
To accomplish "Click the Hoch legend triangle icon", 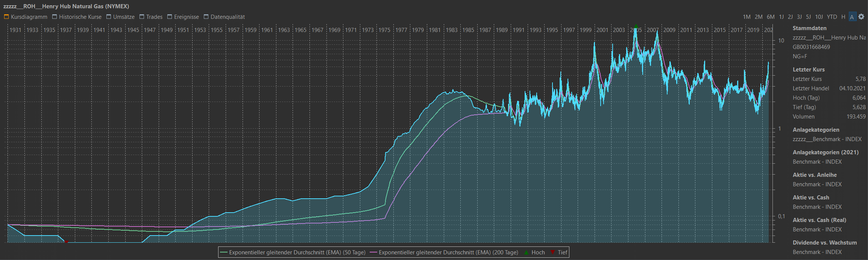I will (527, 252).
